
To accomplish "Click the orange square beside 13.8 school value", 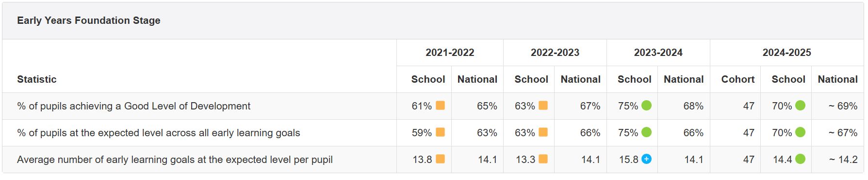I will tap(440, 159).
